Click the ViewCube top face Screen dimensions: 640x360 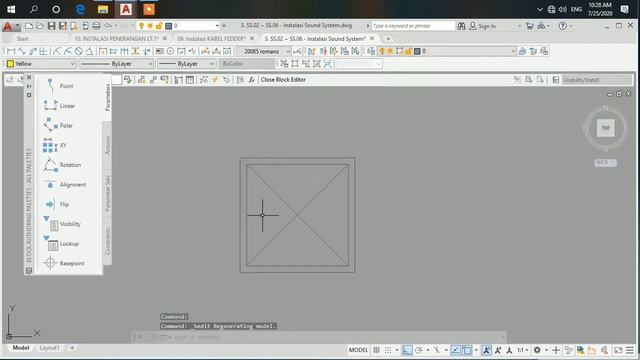click(x=605, y=128)
